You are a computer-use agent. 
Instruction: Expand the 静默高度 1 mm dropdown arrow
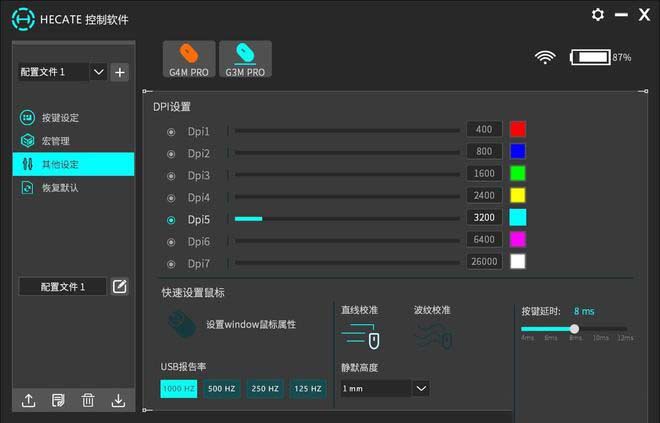pyautogui.click(x=421, y=388)
